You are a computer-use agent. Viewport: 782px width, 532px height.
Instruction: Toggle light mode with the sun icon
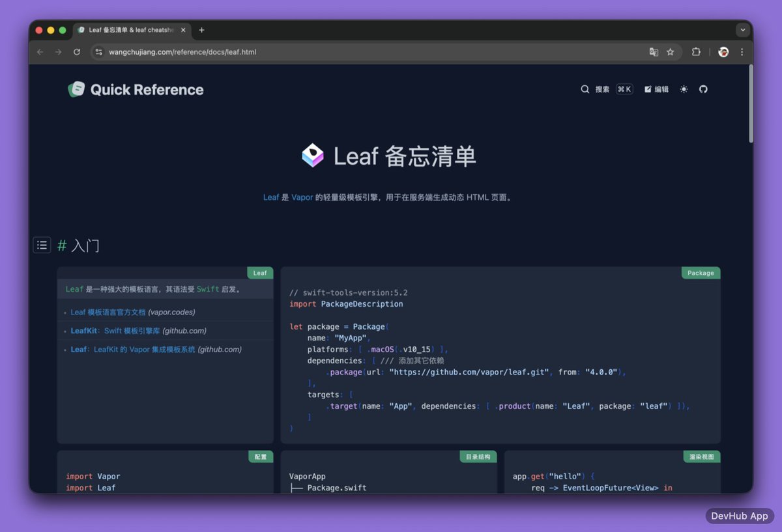pos(683,89)
